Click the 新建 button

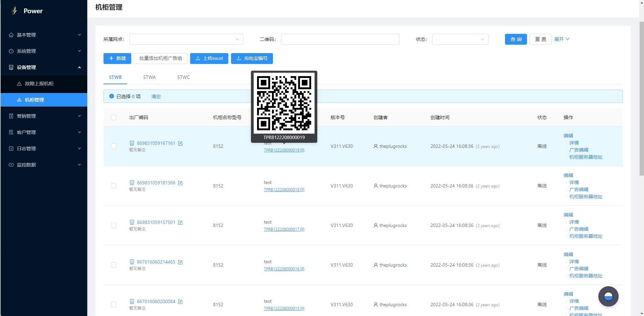(117, 58)
